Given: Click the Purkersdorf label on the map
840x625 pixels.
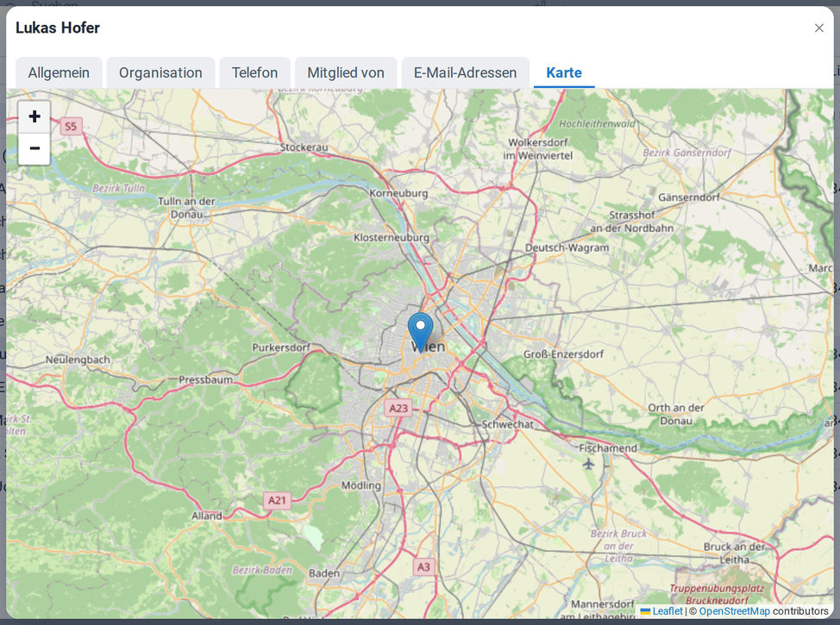Looking at the screenshot, I should (x=281, y=347).
